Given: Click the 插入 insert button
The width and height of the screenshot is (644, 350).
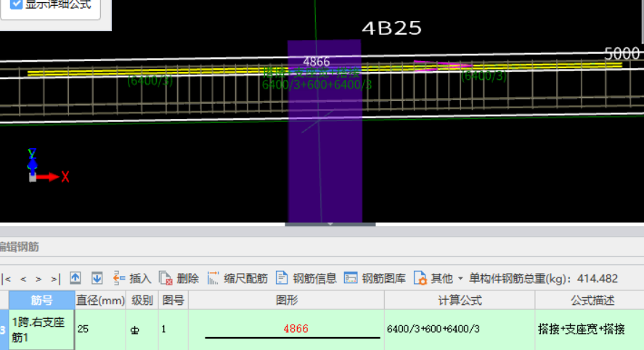Looking at the screenshot, I should pos(132,279).
